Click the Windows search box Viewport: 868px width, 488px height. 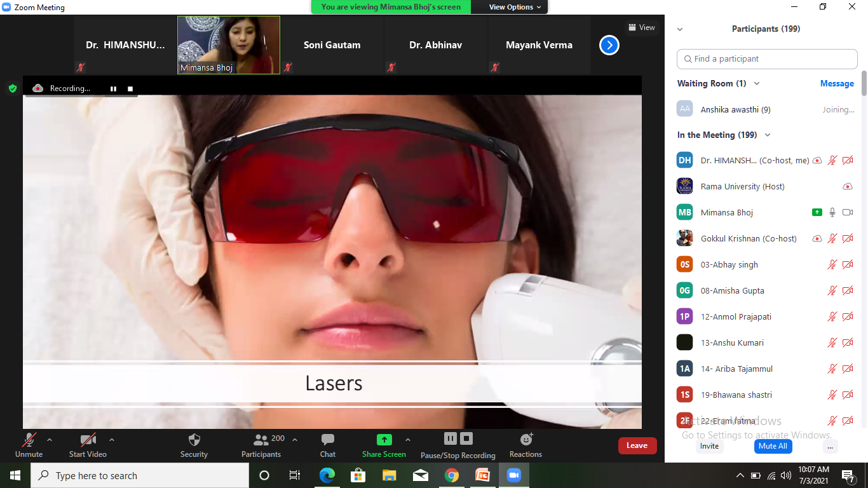(140, 475)
